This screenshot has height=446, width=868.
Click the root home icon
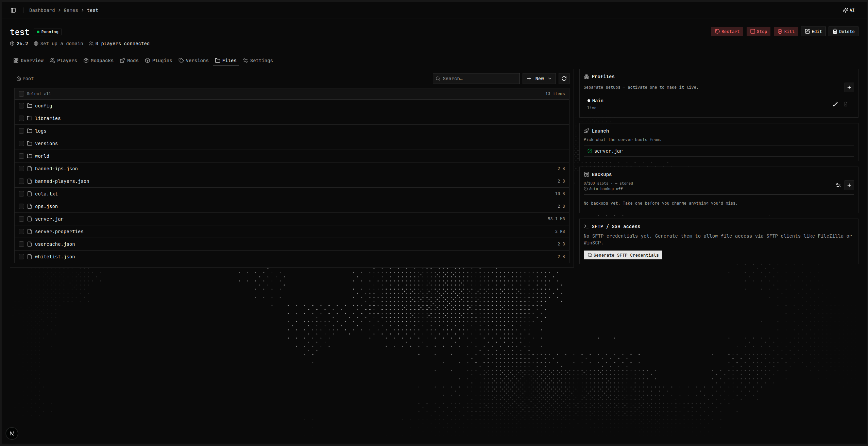[19, 79]
